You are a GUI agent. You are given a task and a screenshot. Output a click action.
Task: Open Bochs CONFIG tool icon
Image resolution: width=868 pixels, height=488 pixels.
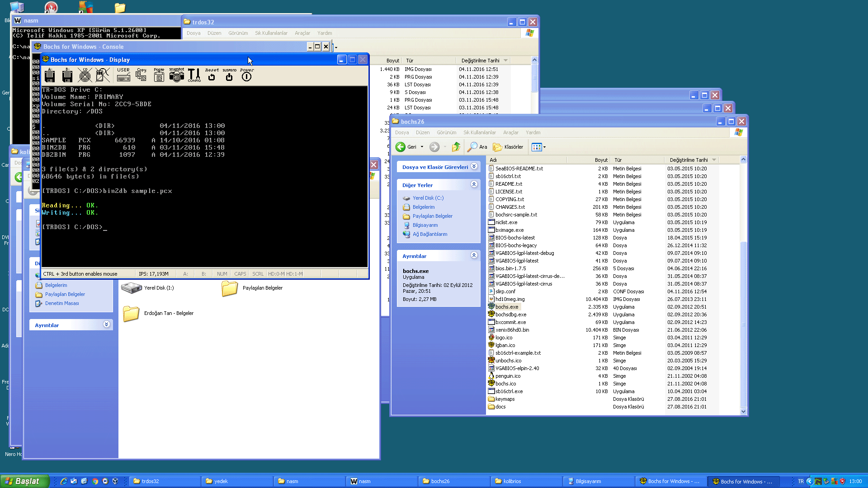(194, 75)
